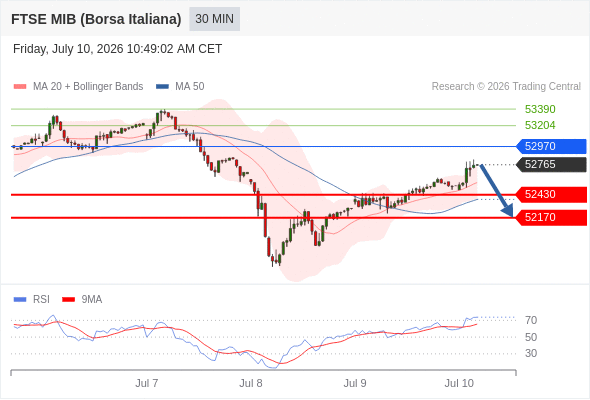Viewport: 590px width, 400px height.
Task: Click the RSI 70 axis label
Action: tap(531, 321)
